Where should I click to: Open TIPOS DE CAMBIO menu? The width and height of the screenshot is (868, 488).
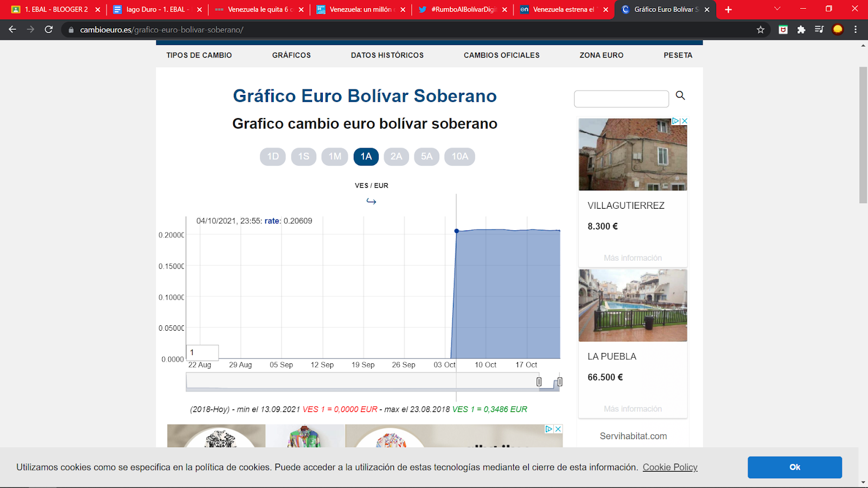pyautogui.click(x=199, y=55)
